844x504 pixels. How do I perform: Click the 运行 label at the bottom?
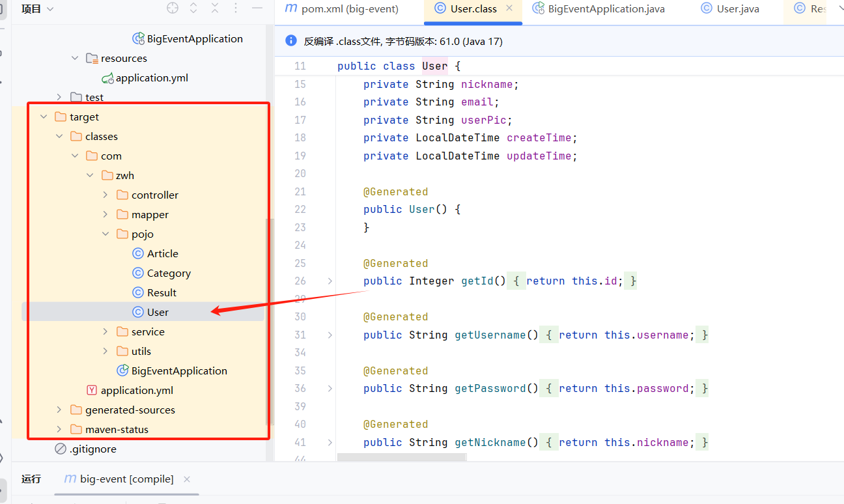pos(31,479)
